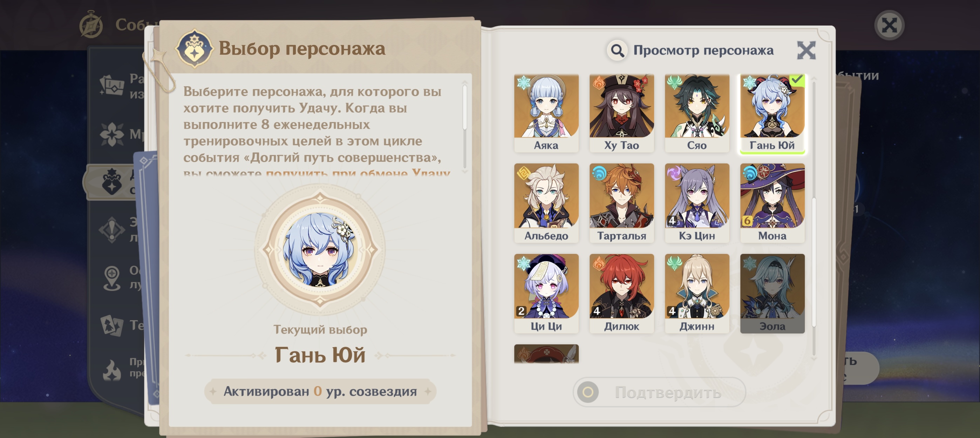Click the greyed-out Эола card

772,294
